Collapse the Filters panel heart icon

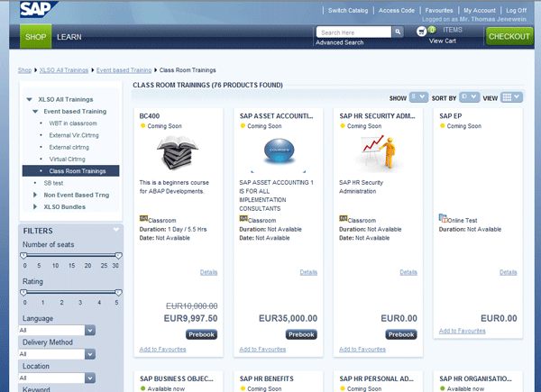point(116,230)
